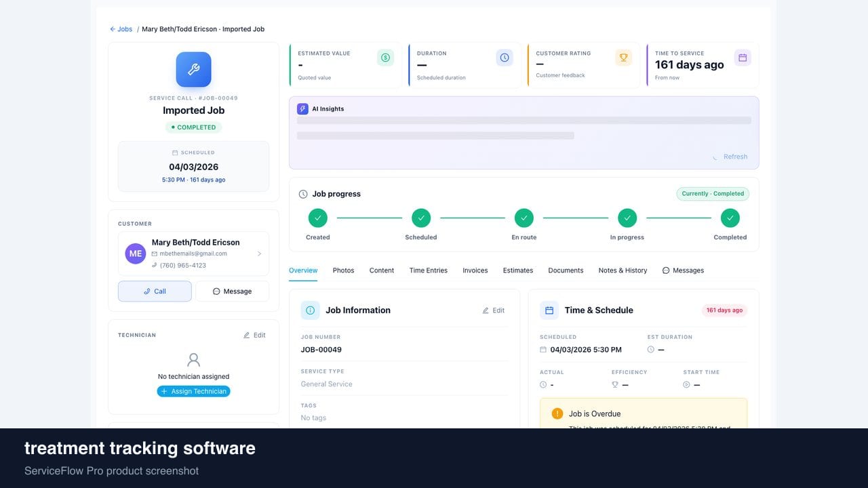
Task: Click the General Service service type
Action: pyautogui.click(x=327, y=384)
